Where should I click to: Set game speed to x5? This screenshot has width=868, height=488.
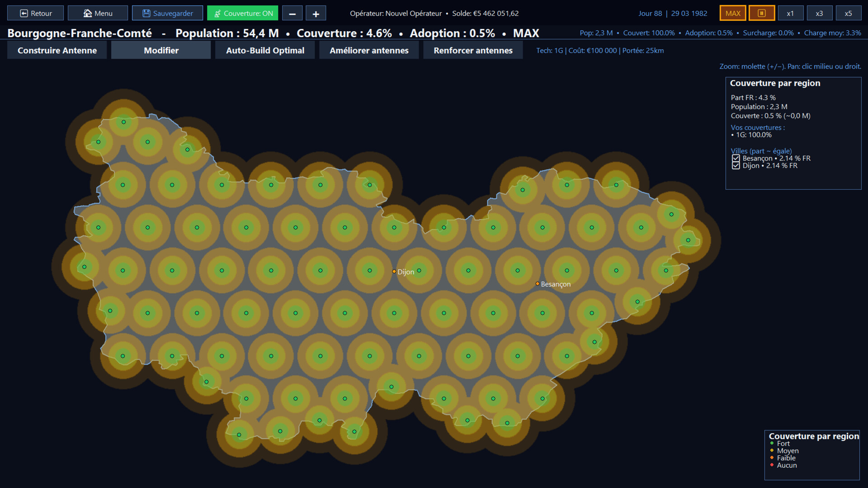tap(848, 13)
